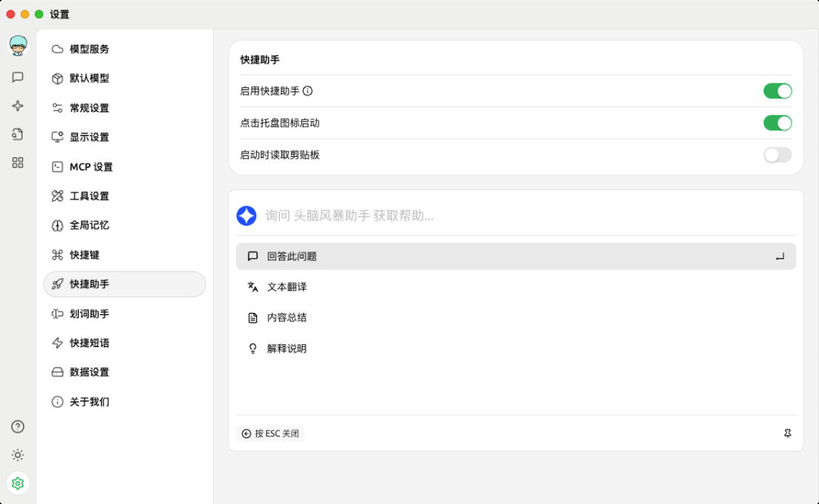Choose 文本翻译 option
819x504 pixels.
pyautogui.click(x=516, y=286)
